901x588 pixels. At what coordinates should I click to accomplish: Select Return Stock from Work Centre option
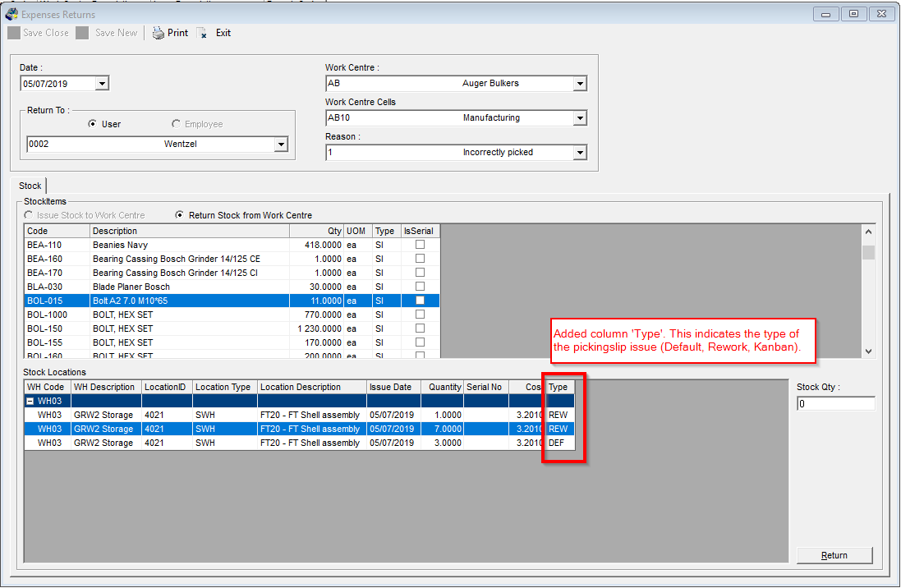coord(181,215)
